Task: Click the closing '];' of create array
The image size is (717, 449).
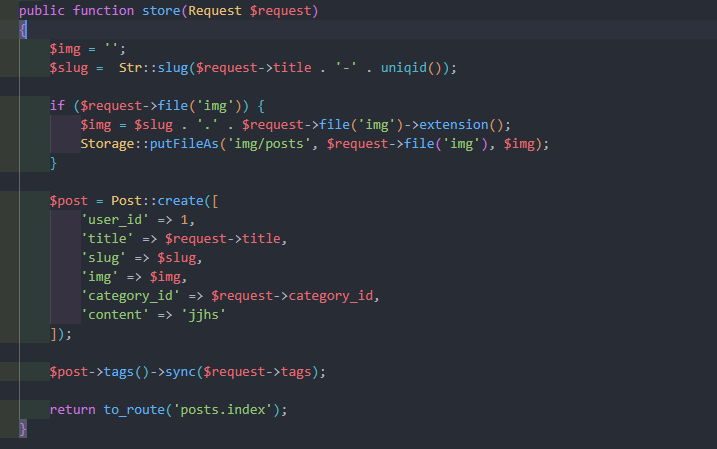Action: click(x=61, y=334)
